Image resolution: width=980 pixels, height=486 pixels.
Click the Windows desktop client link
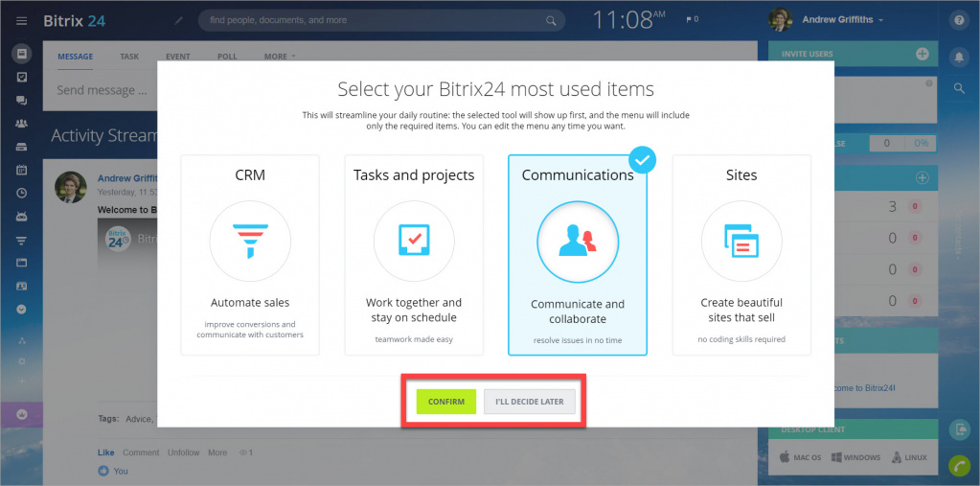pos(855,457)
